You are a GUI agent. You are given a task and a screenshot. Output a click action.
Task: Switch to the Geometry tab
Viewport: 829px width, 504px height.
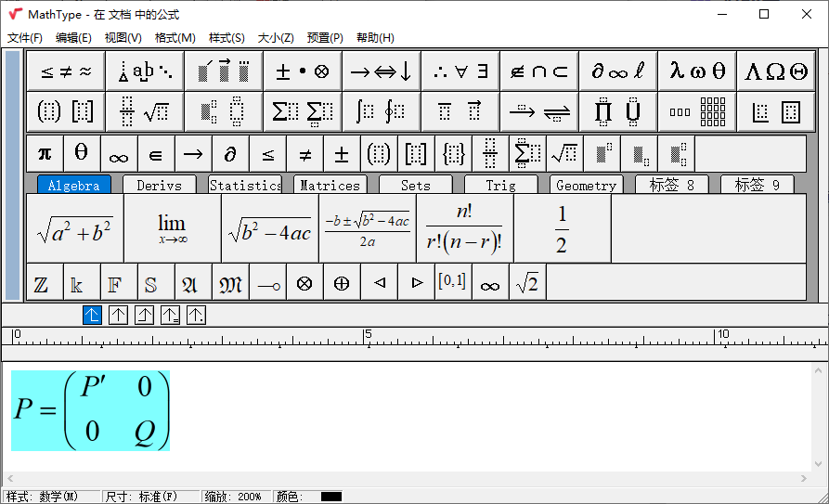coord(587,185)
